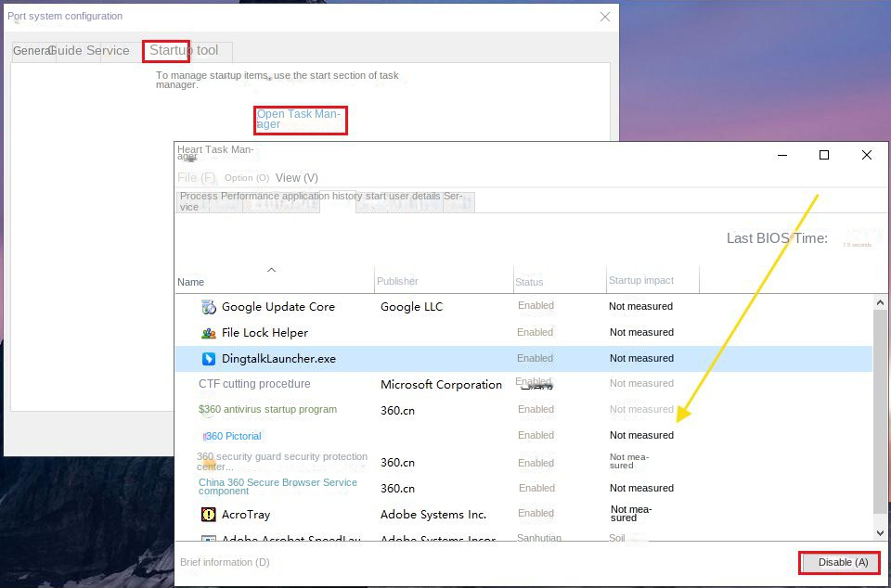Viewport: 891px width, 588px height.
Task: Click the Open Task Manager link
Action: tap(300, 120)
